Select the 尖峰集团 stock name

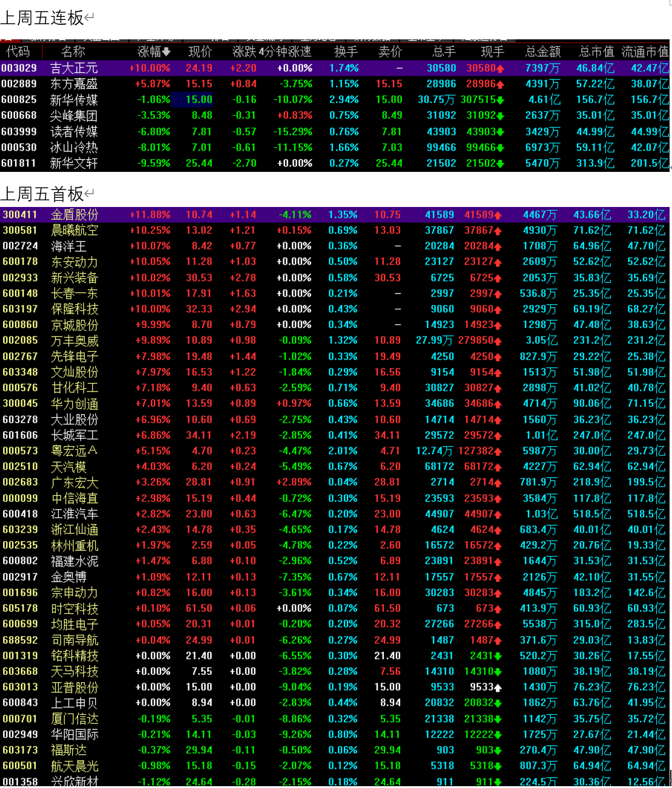pos(74,115)
